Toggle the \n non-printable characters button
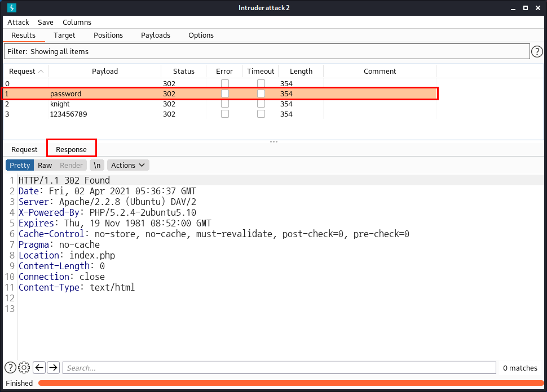This screenshot has width=547, height=392. 97,165
